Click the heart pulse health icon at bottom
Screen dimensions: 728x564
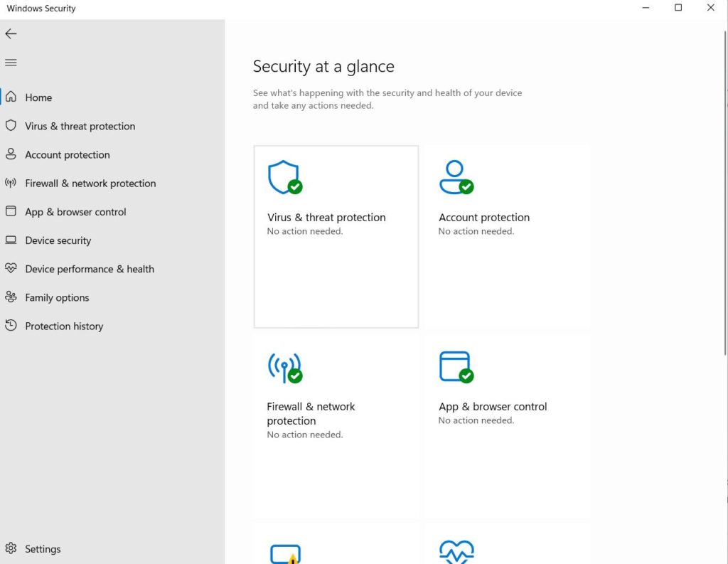(456, 552)
